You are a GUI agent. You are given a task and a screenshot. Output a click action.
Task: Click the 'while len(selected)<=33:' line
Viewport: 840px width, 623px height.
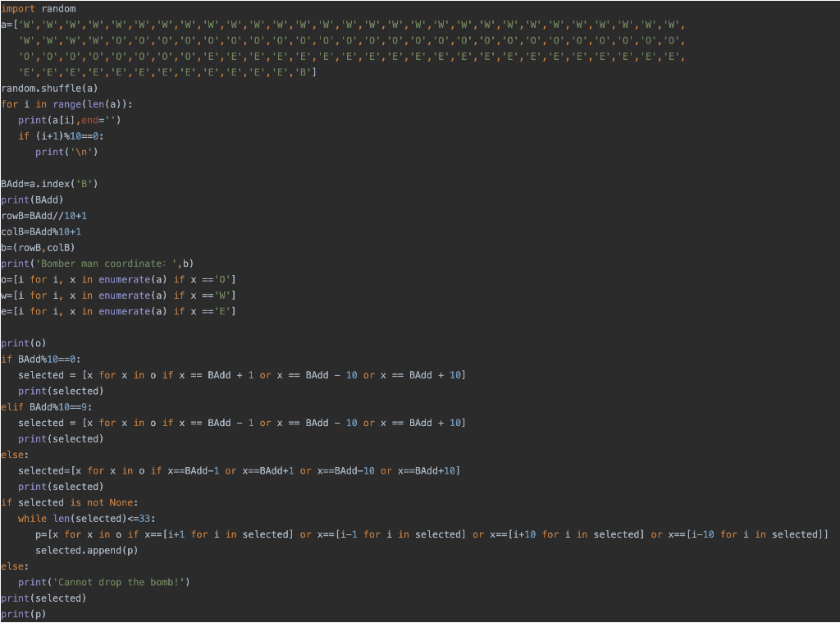87,519
